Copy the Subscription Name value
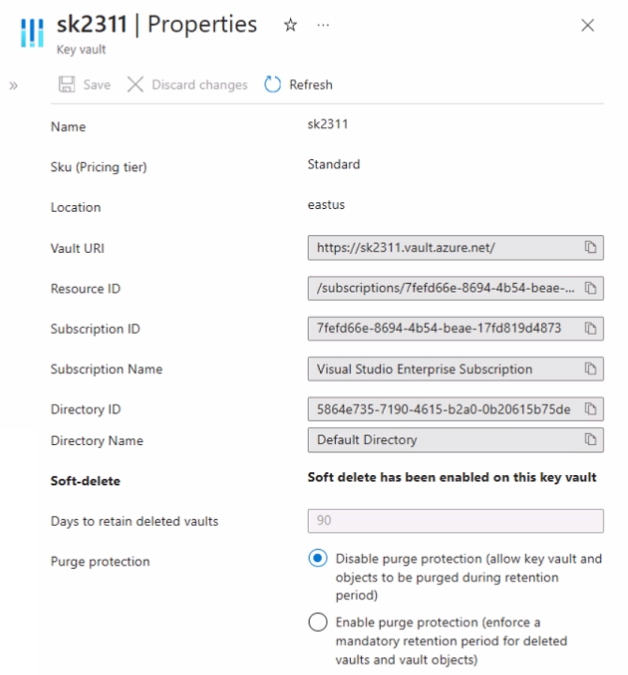 click(x=590, y=368)
